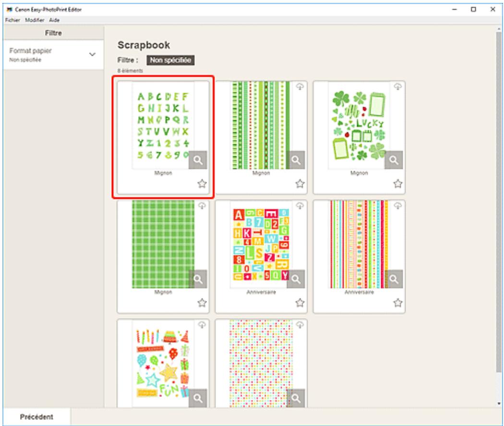The image size is (504, 426).
Task: Click magnifier on green plaid pattern template
Action: pyautogui.click(x=198, y=279)
